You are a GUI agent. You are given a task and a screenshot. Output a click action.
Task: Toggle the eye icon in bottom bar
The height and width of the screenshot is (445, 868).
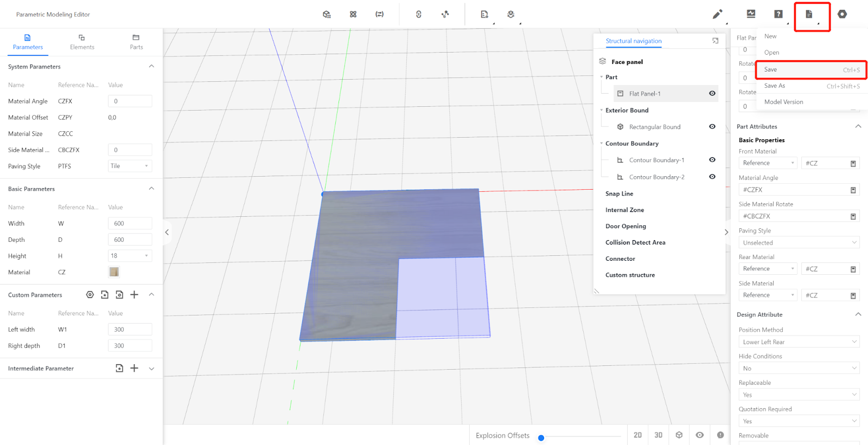[x=700, y=435]
